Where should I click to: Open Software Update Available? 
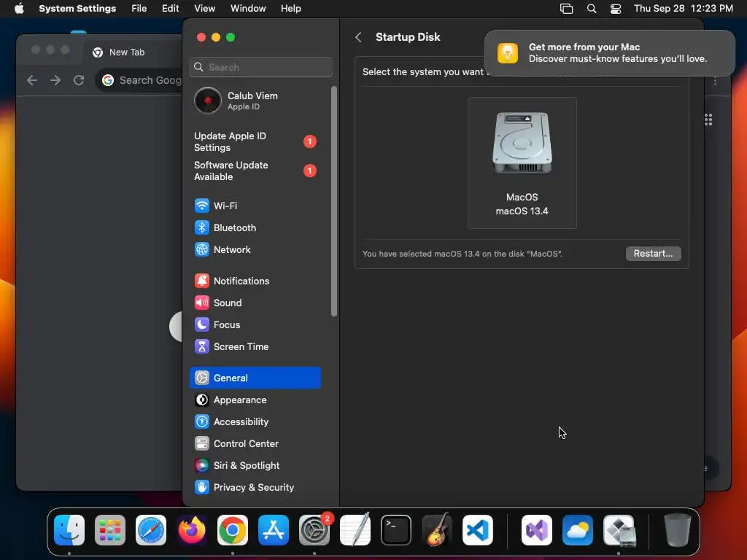pos(255,171)
